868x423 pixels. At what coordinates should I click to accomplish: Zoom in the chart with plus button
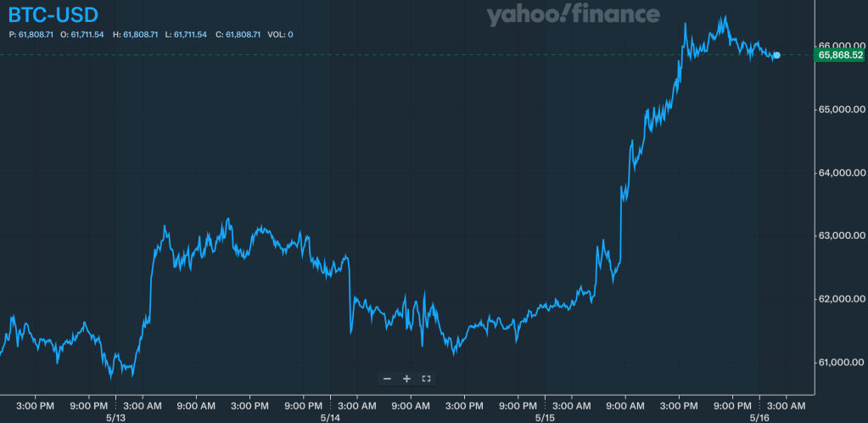coord(406,378)
